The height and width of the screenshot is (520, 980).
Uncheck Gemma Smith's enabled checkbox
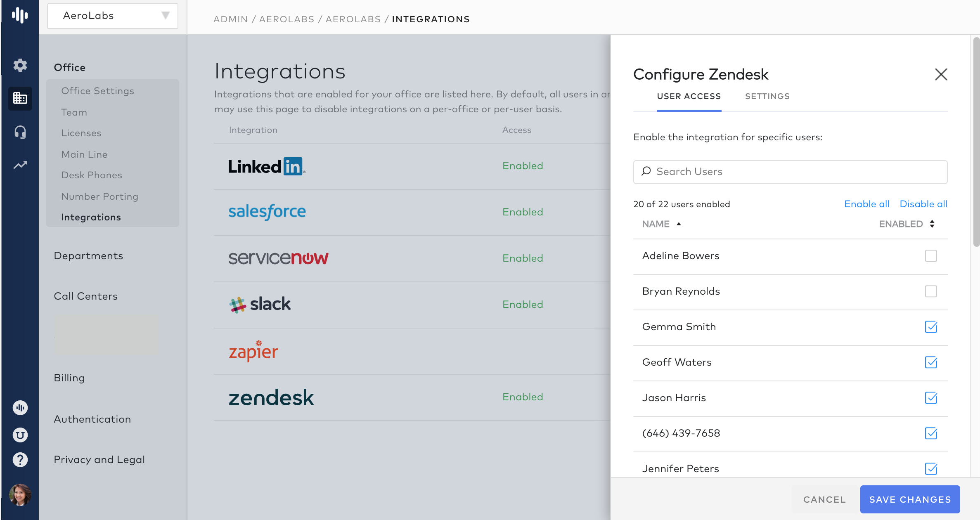(x=931, y=327)
